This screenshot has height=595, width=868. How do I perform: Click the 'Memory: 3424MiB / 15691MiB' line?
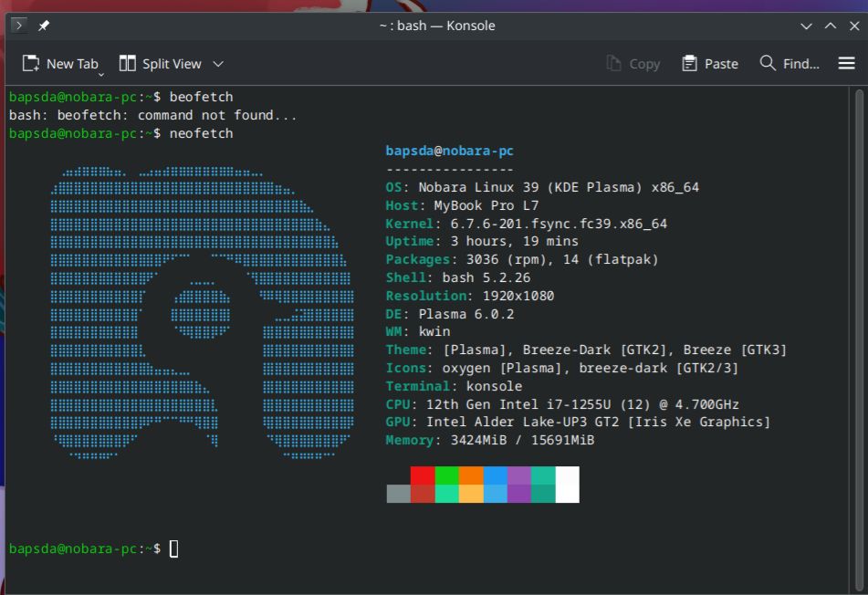coord(489,440)
